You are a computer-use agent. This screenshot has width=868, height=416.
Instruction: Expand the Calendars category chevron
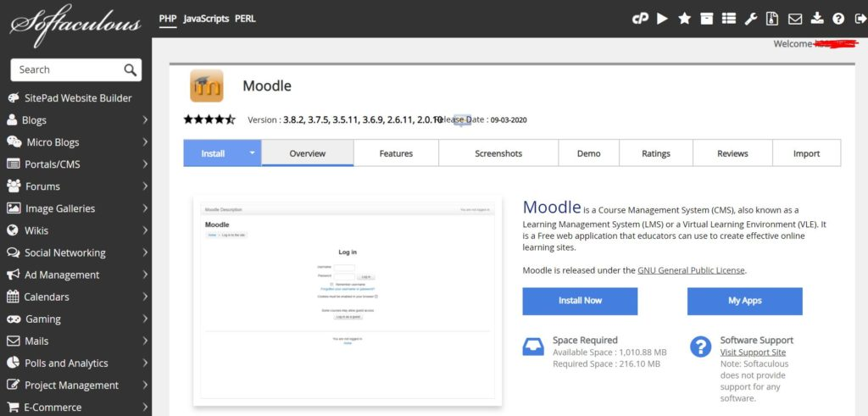[x=144, y=297]
